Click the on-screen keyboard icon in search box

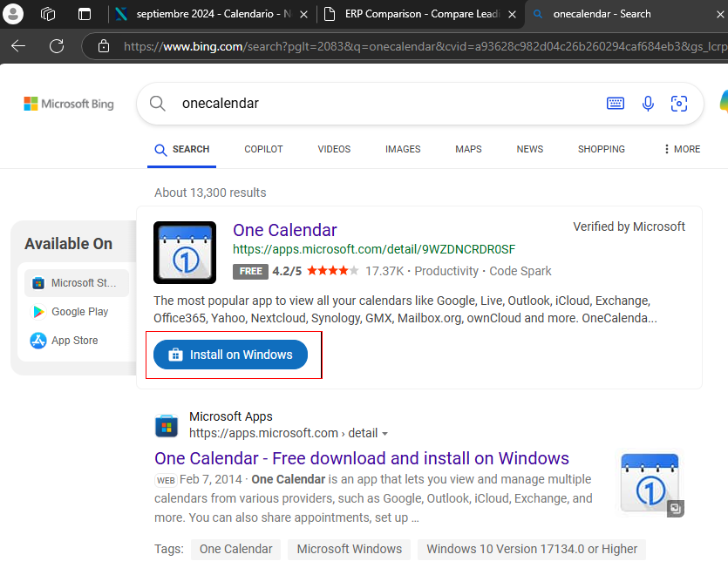click(x=616, y=104)
